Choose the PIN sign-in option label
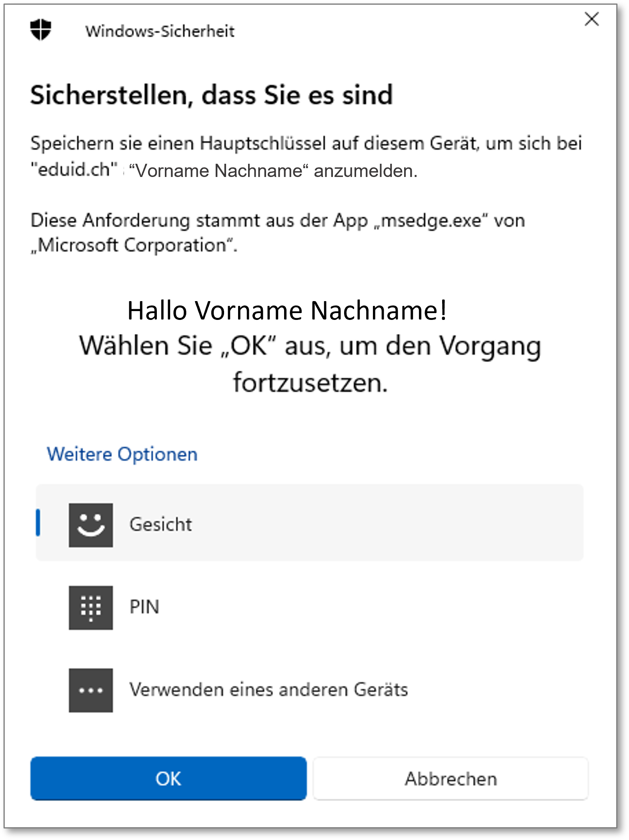 click(144, 607)
